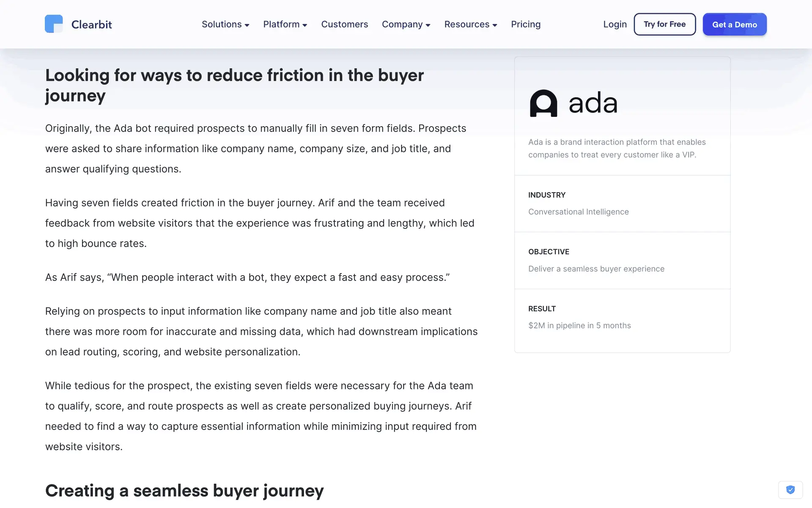Expand the Resources dropdown

click(466, 25)
